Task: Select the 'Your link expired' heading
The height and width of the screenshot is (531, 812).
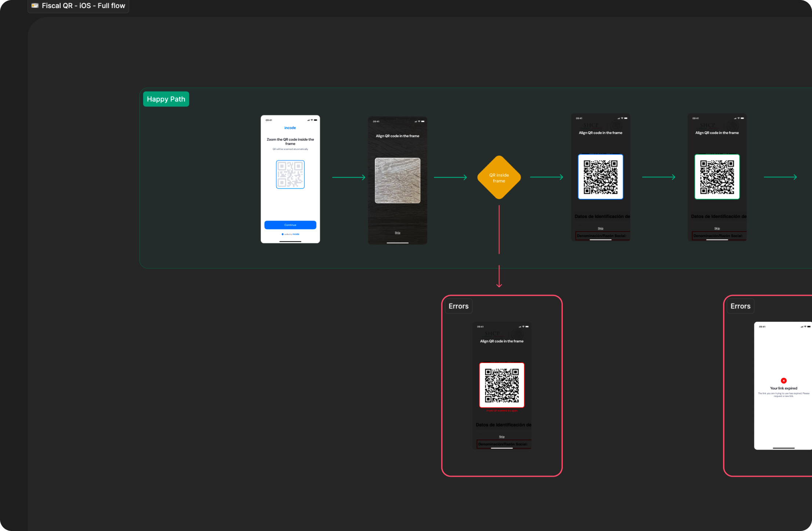Action: [784, 388]
